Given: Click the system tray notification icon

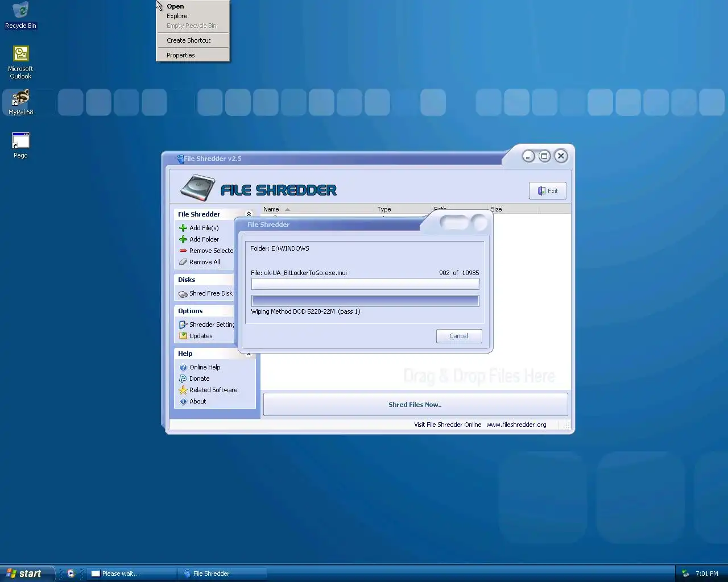Looking at the screenshot, I should click(685, 573).
